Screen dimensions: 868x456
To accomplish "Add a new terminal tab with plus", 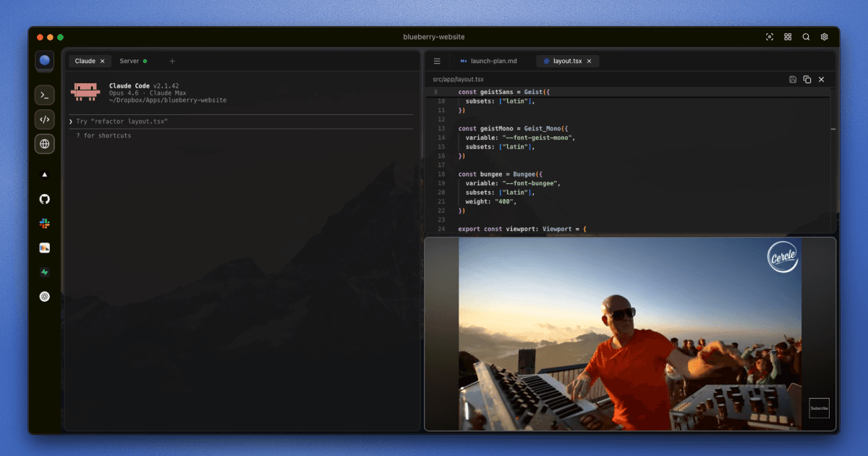I will (172, 62).
